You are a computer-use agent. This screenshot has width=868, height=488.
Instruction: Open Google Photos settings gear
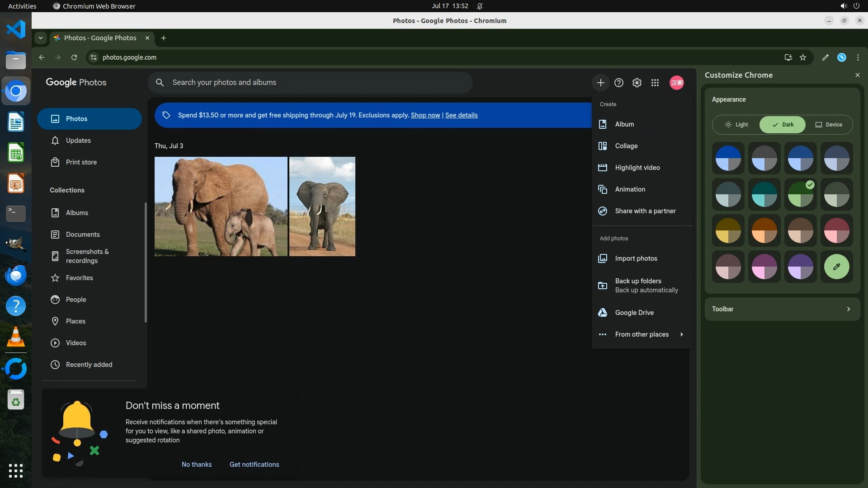pos(637,83)
